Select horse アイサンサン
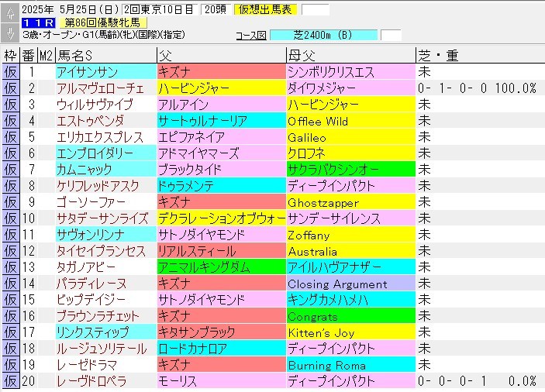 tap(106, 72)
